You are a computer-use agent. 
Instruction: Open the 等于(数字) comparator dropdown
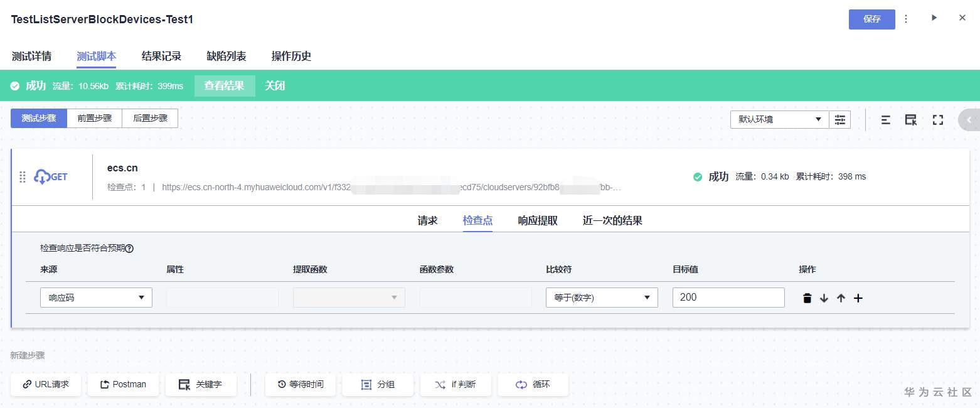pyautogui.click(x=602, y=298)
